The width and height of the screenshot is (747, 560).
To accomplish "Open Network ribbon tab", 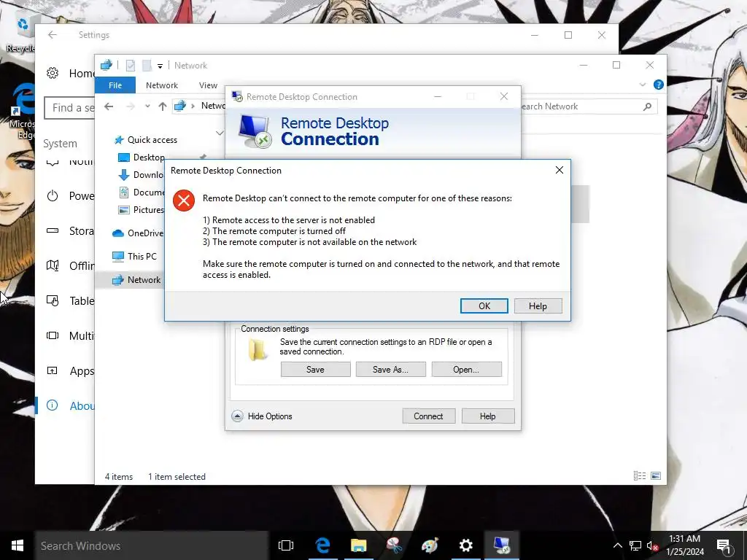I will pyautogui.click(x=162, y=85).
